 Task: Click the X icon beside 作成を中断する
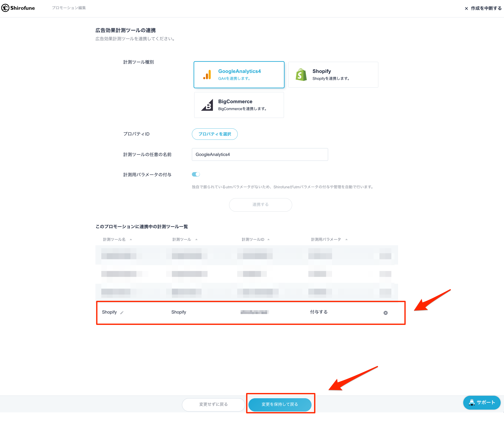[466, 8]
